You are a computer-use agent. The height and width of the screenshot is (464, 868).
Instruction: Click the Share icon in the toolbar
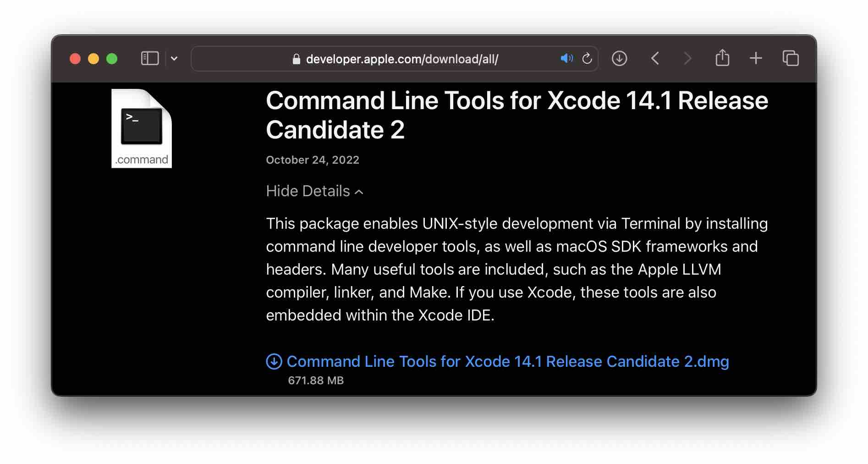pos(722,58)
